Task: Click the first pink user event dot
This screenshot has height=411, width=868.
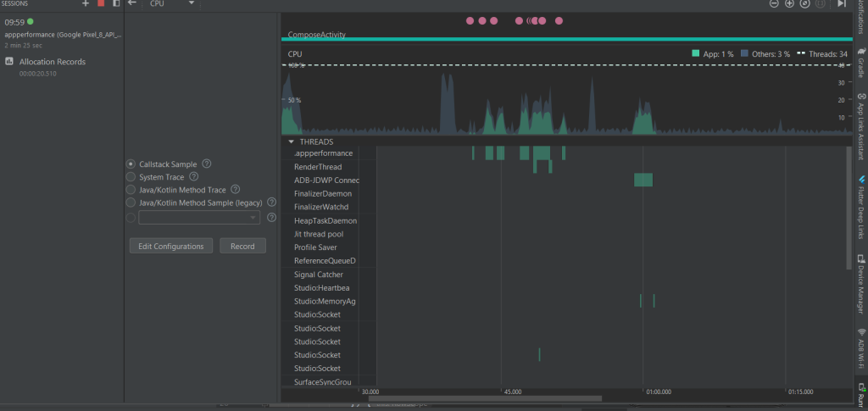Action: pos(470,21)
